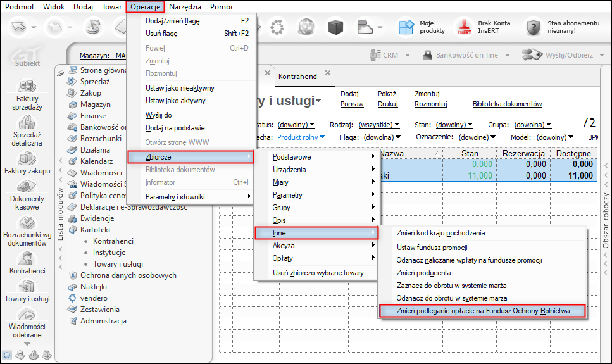Open the Model filter dropdown
Image resolution: width=612 pixels, height=364 pixels.
coord(555,137)
